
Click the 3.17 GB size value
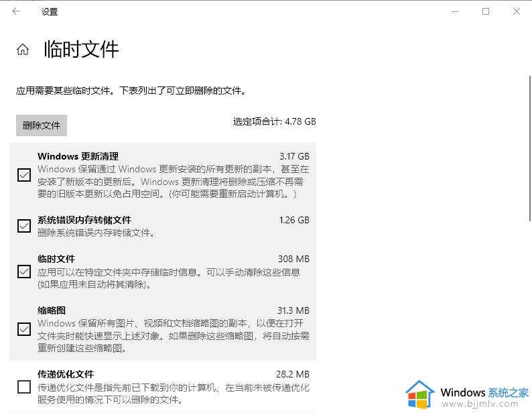pos(294,156)
